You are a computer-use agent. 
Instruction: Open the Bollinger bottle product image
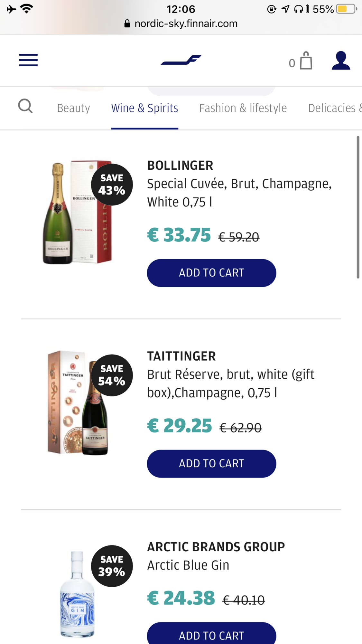pos(78,213)
